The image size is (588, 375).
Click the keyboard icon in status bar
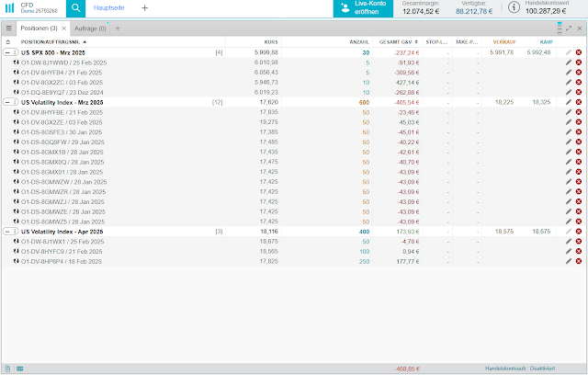click(x=20, y=369)
